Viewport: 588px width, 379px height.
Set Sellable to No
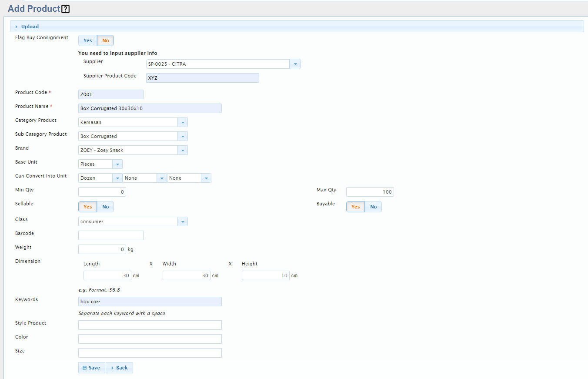tap(106, 207)
